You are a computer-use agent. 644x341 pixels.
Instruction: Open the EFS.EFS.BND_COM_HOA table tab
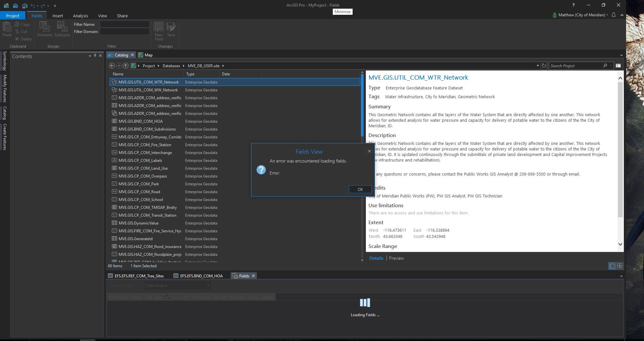(198, 276)
